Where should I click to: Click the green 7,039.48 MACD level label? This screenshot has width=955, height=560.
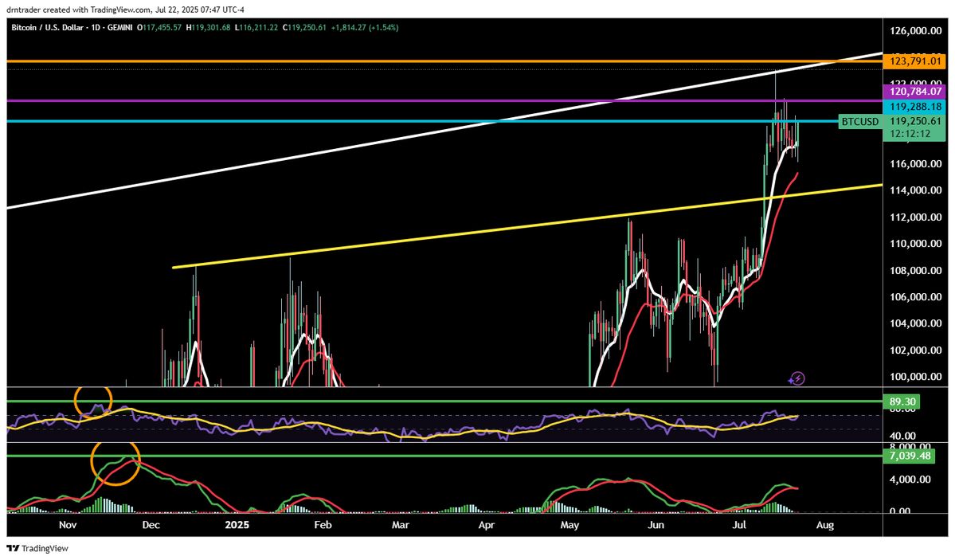click(x=910, y=456)
